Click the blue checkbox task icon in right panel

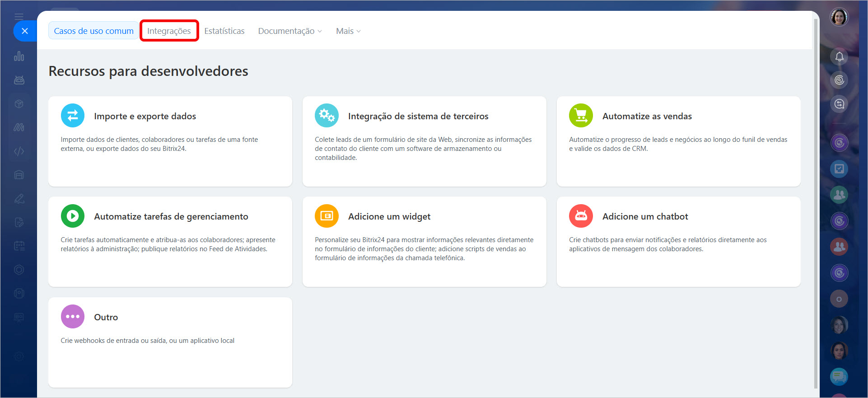tap(839, 169)
